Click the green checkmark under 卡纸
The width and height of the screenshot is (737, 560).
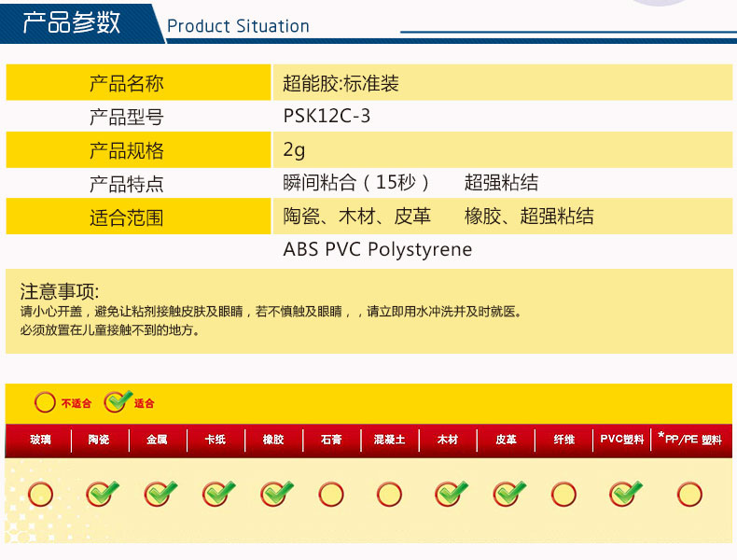(x=218, y=493)
